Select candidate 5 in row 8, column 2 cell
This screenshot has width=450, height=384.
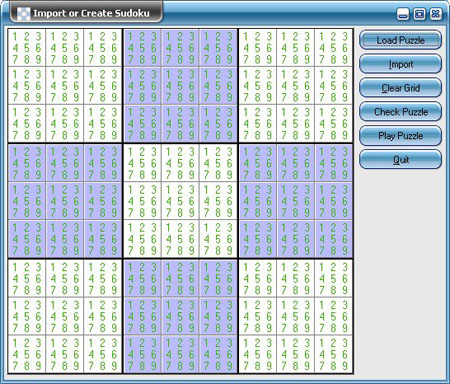tap(65, 317)
